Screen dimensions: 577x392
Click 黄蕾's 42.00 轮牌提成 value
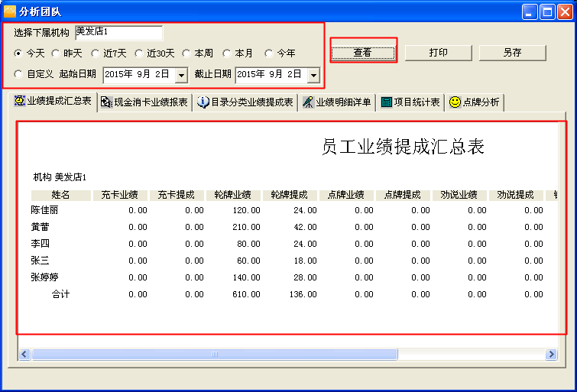[x=305, y=228]
